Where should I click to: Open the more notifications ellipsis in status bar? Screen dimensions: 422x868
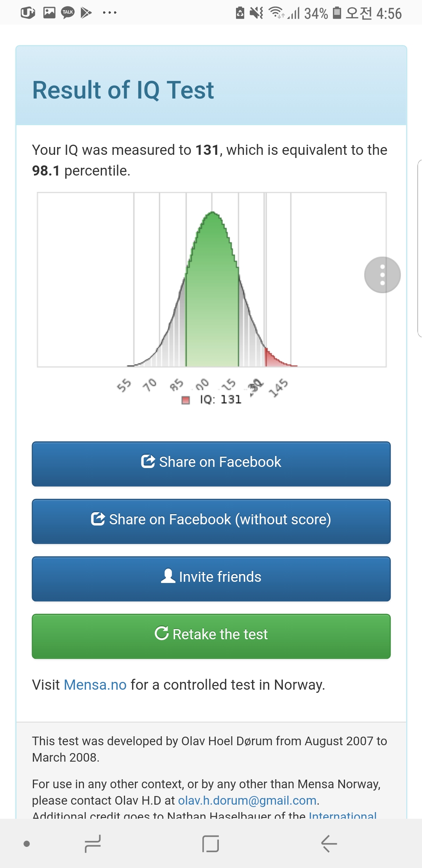(109, 13)
